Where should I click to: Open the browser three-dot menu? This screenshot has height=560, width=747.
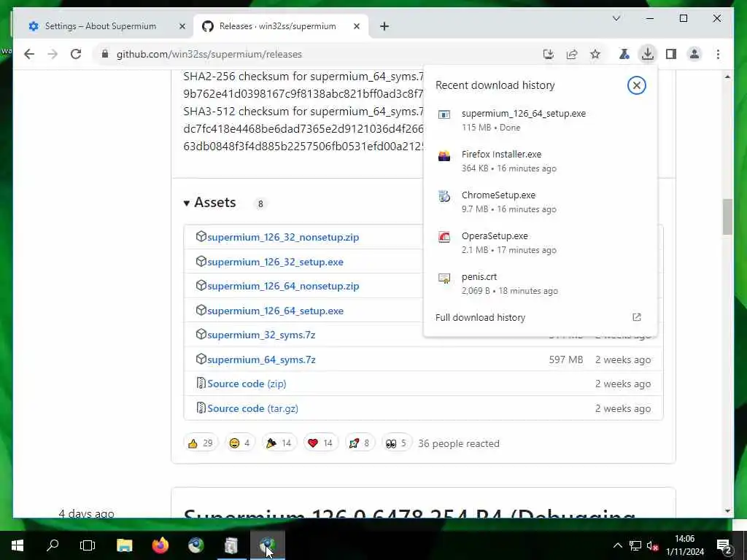[x=718, y=54]
